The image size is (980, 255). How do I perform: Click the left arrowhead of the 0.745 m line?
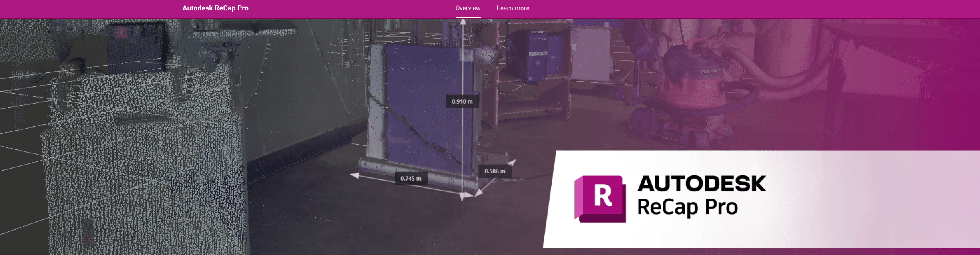click(354, 175)
